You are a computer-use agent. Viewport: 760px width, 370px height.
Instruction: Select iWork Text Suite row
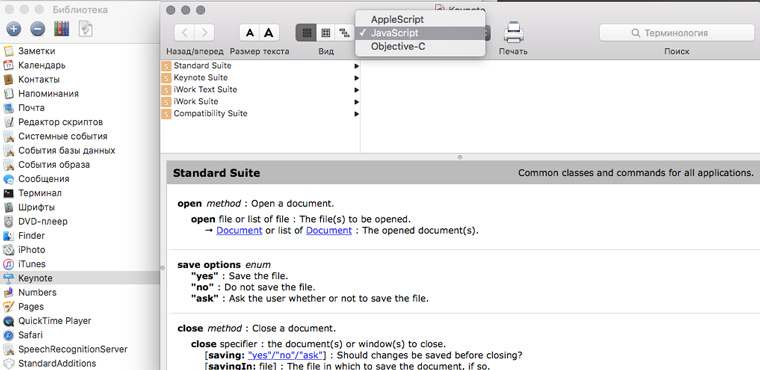(x=260, y=90)
